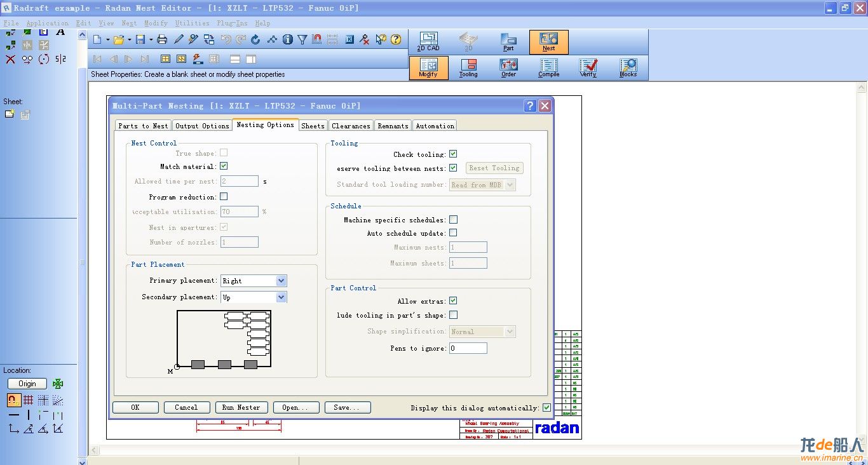Switch to the Output Options tab
This screenshot has height=465, width=868.
click(x=202, y=126)
